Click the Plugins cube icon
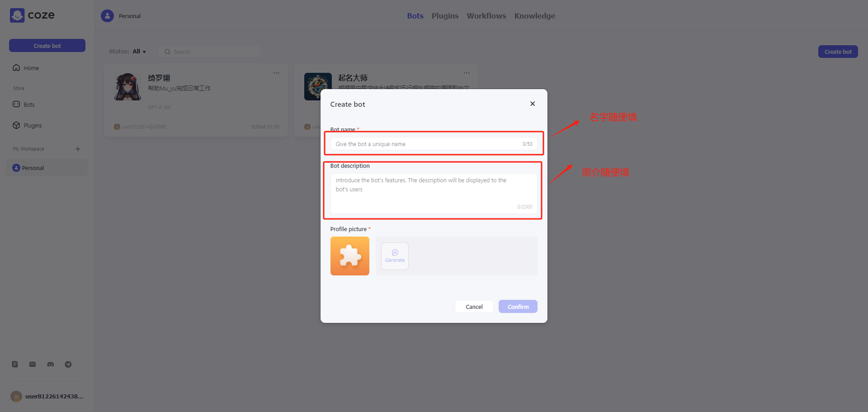 coord(16,125)
